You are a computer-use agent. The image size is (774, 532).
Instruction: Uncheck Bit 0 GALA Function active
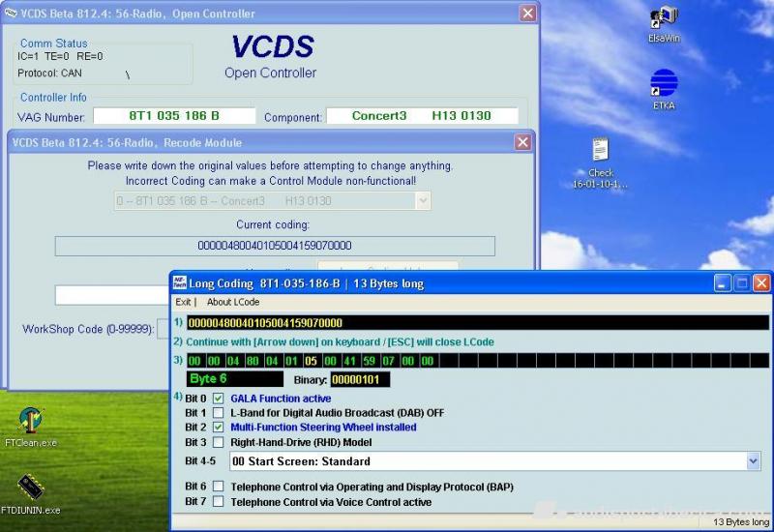click(x=219, y=399)
